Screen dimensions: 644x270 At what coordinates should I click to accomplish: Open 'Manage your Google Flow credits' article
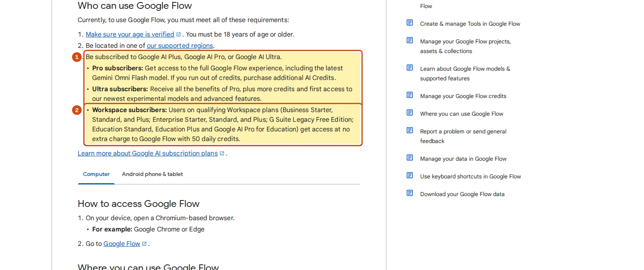tap(463, 96)
